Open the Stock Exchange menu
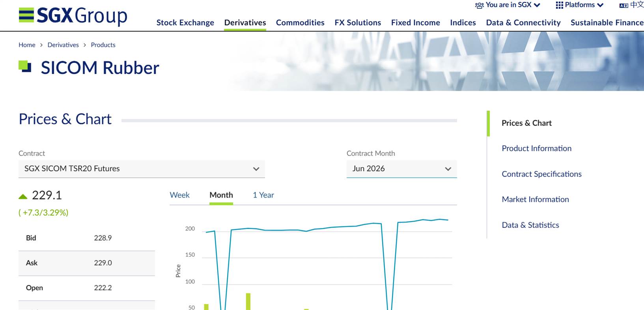The width and height of the screenshot is (644, 310). (185, 23)
